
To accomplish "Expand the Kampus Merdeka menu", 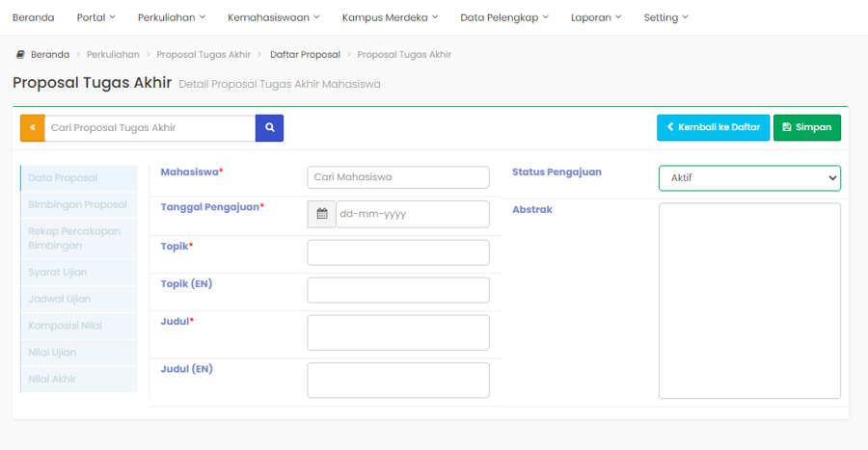I will (x=390, y=17).
